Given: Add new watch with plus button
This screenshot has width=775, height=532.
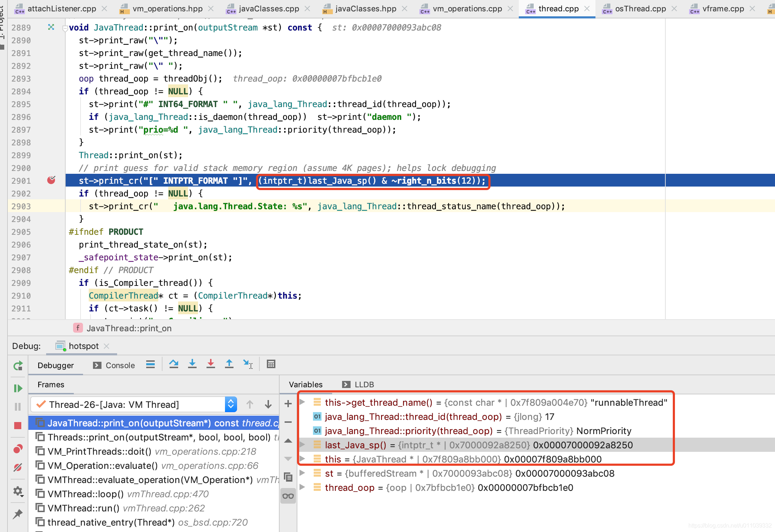Looking at the screenshot, I should 288,404.
